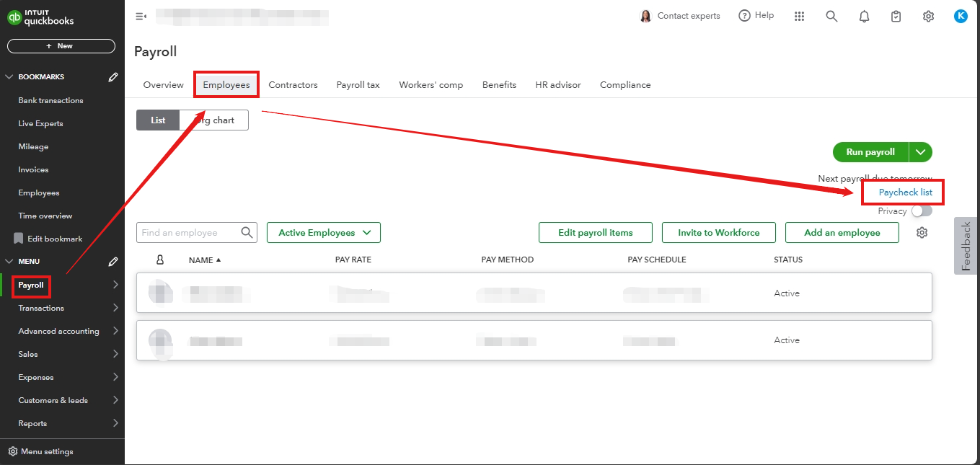The width and height of the screenshot is (980, 465).
Task: Click the Edit bookmark icon
Action: tap(19, 239)
